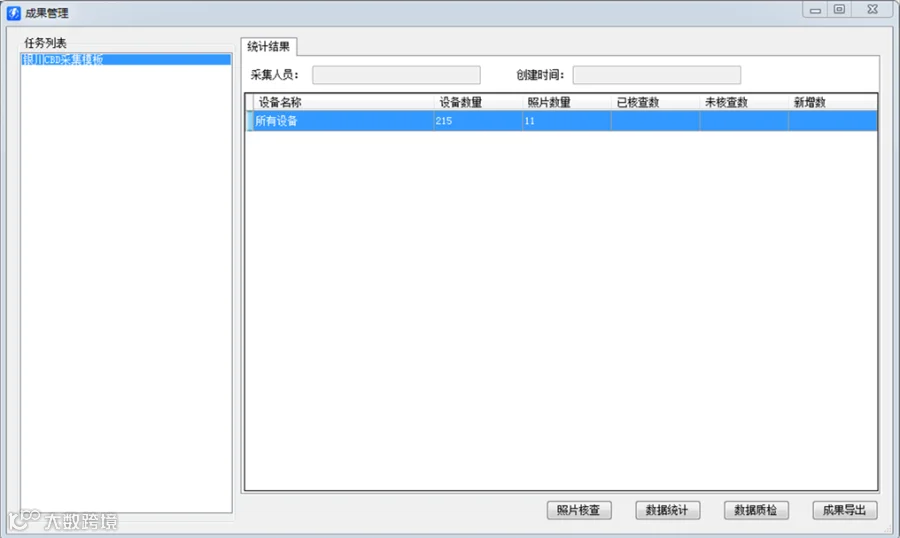
Task: Minimize the 成果管理 window
Action: point(815,10)
